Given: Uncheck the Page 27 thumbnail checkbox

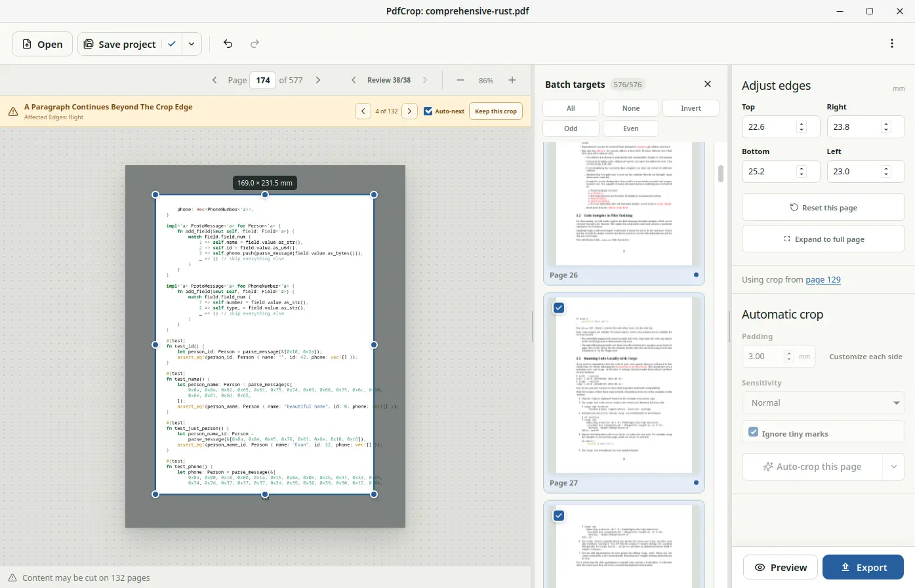Looking at the screenshot, I should [559, 308].
